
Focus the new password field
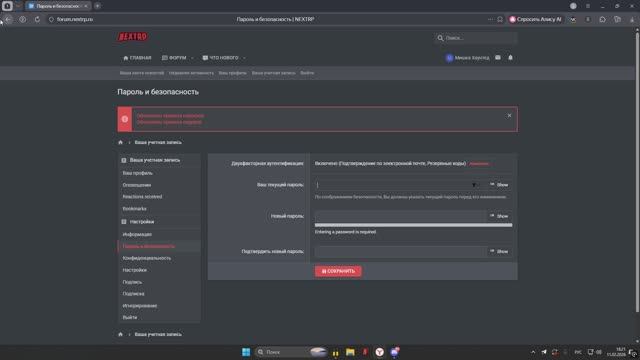pyautogui.click(x=400, y=216)
